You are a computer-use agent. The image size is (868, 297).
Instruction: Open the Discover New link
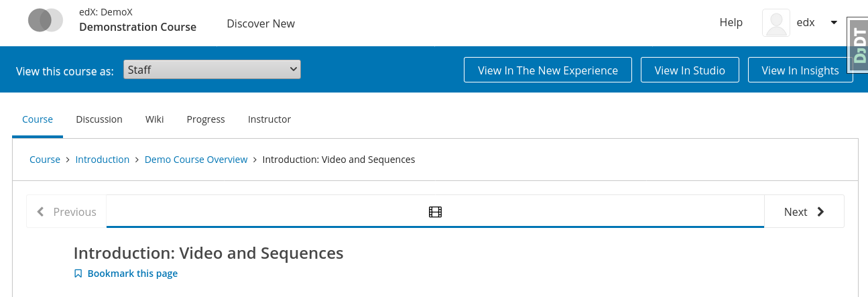coord(261,23)
